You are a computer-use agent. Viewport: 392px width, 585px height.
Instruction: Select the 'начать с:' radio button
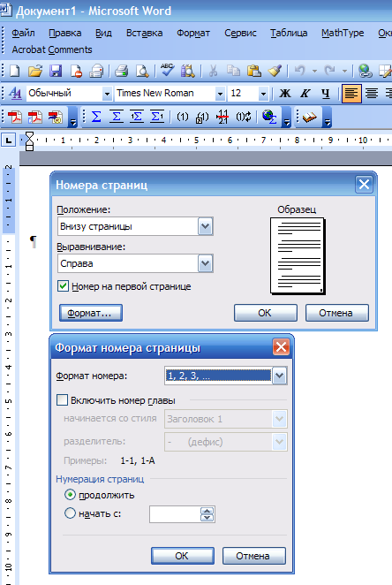point(70,513)
